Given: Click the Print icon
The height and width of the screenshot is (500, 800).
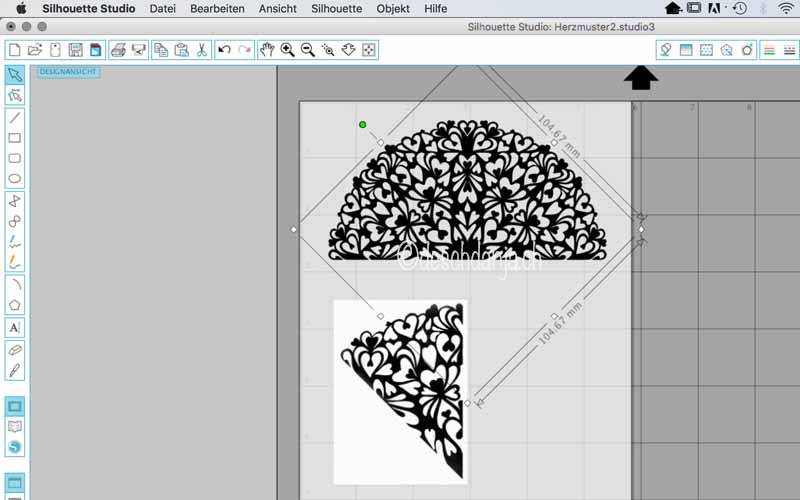Looking at the screenshot, I should (x=118, y=49).
